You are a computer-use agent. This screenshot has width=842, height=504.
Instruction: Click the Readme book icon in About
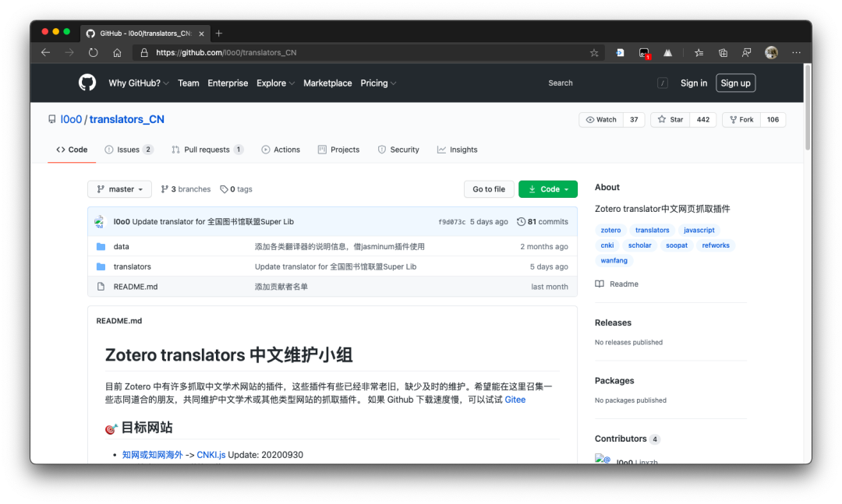coord(600,284)
